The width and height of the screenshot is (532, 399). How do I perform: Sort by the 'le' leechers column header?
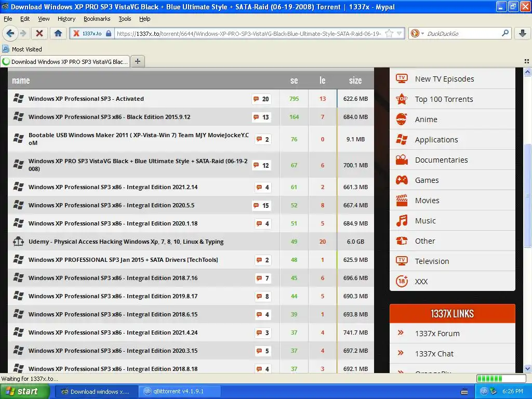click(322, 81)
